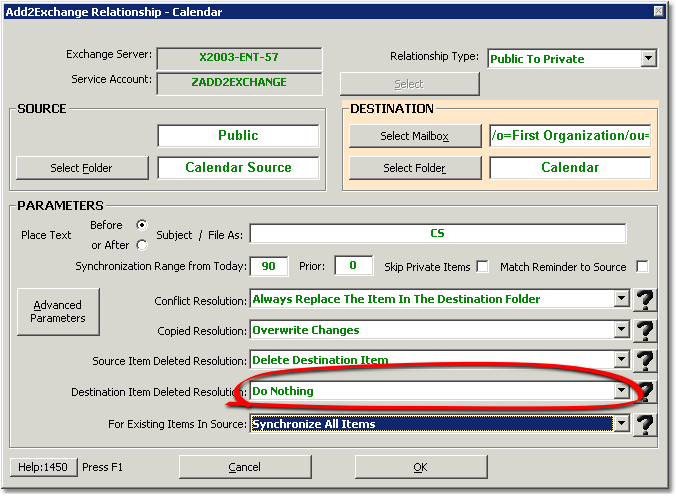Select the Before radio button
The width and height of the screenshot is (676, 496).
(141, 225)
